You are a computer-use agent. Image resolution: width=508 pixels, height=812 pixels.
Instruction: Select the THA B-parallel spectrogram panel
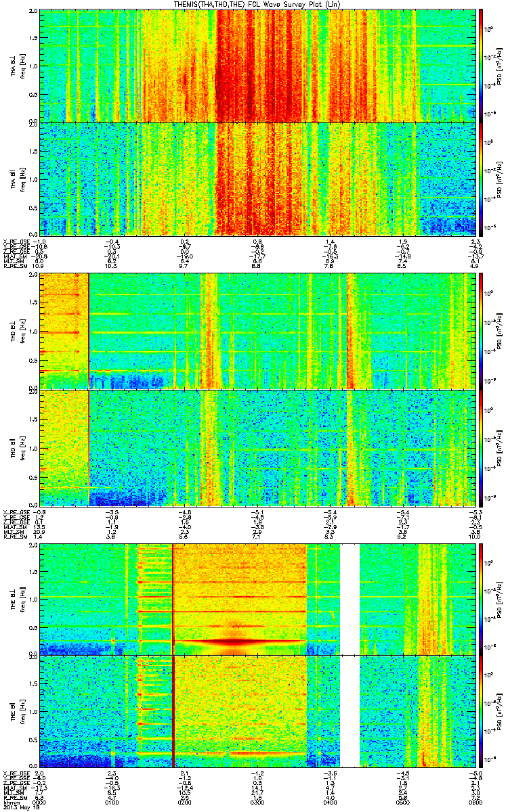click(257, 179)
